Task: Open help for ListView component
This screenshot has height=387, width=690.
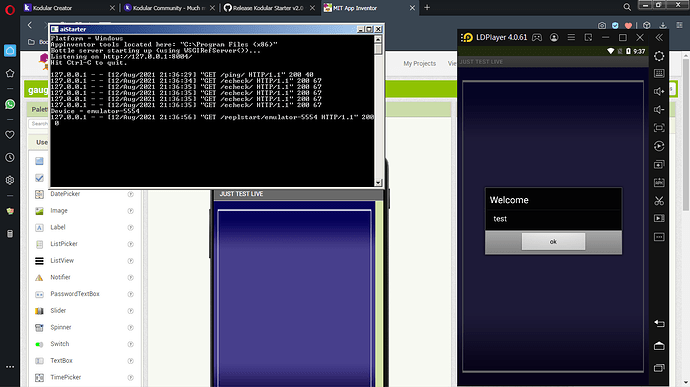Action: [131, 261]
